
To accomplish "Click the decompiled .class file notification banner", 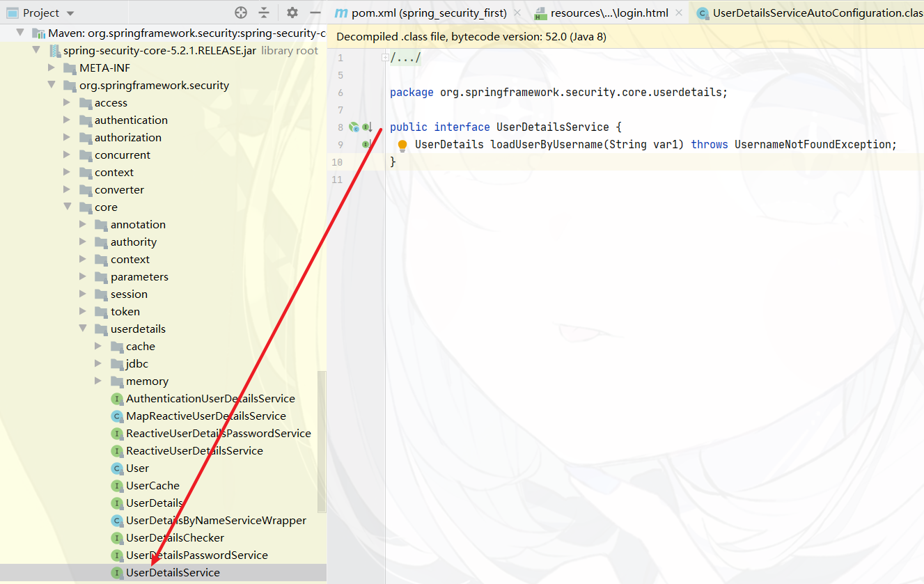I will (x=627, y=37).
